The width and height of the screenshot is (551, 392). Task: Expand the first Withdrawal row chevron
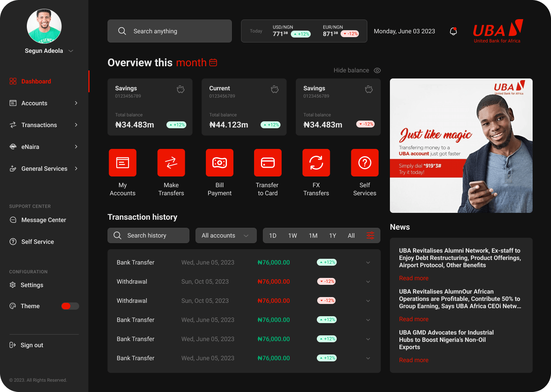click(x=368, y=282)
